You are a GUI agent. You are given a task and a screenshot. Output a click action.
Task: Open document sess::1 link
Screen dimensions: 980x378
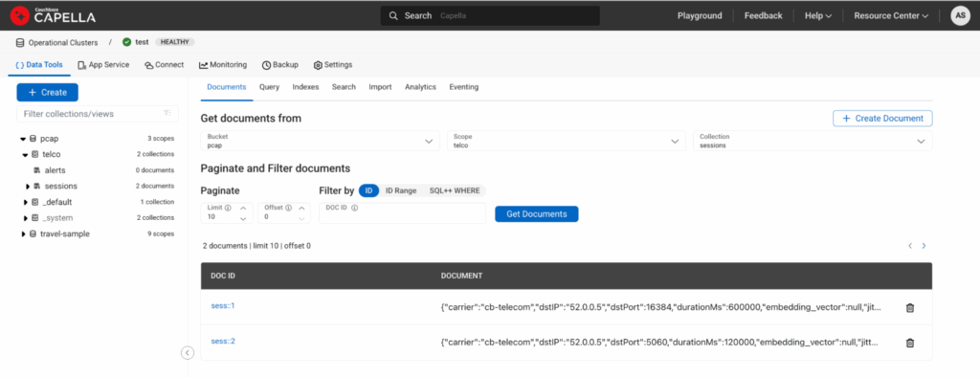[x=222, y=305]
